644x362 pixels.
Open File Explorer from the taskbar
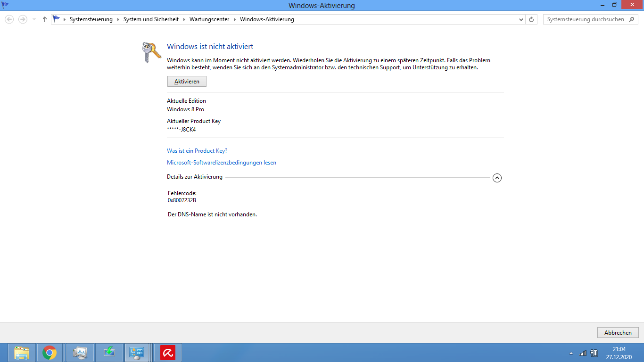click(x=22, y=352)
